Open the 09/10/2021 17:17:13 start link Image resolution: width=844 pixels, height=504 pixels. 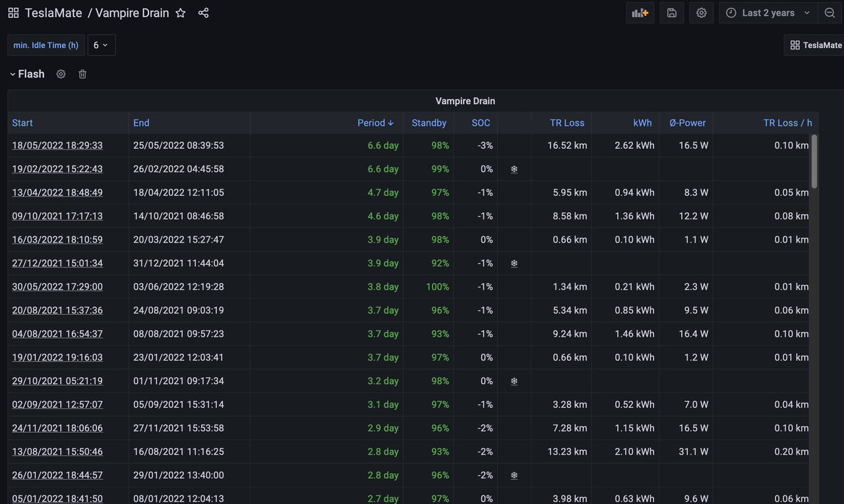point(57,216)
